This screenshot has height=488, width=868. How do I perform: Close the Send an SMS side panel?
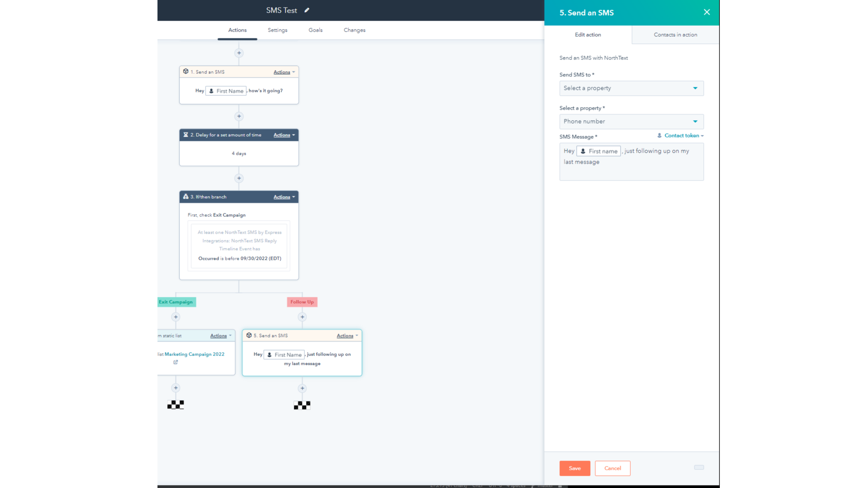click(706, 12)
